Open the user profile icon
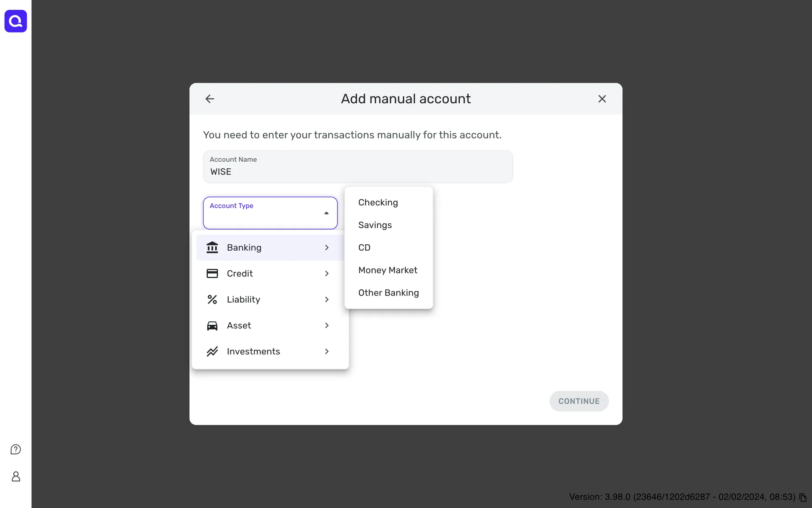 click(x=16, y=477)
